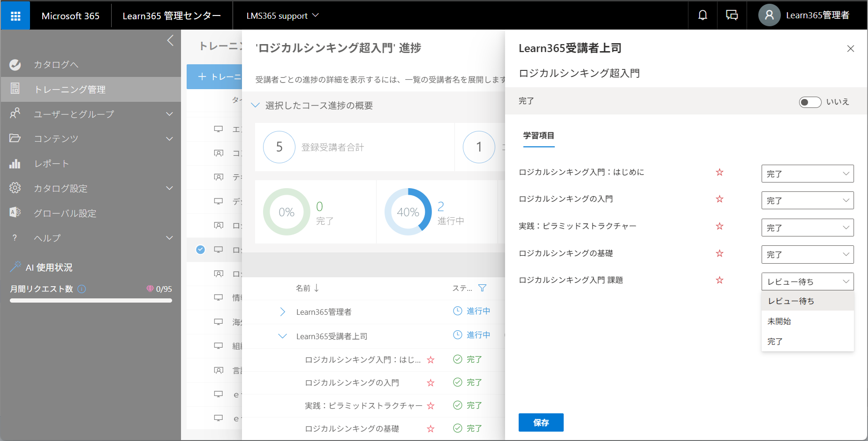Go to カタログへ in sidebar
Screen dimensions: 868x441
[x=91, y=65]
